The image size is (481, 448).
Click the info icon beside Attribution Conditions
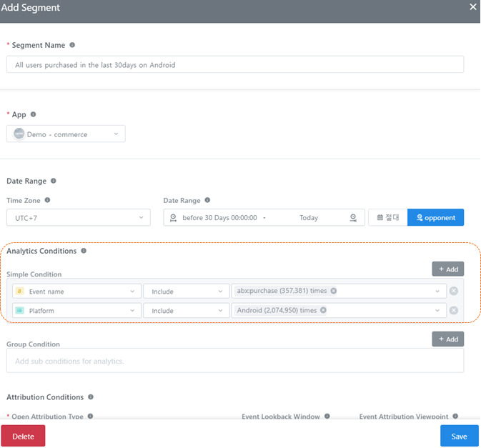[91, 397]
